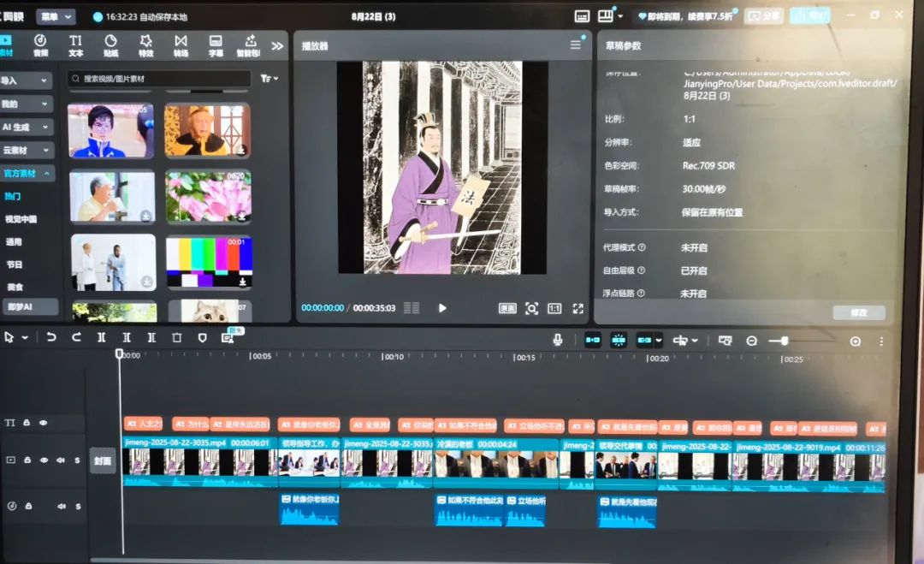This screenshot has height=564, width=924.
Task: Lock the main video track
Action: [x=27, y=460]
